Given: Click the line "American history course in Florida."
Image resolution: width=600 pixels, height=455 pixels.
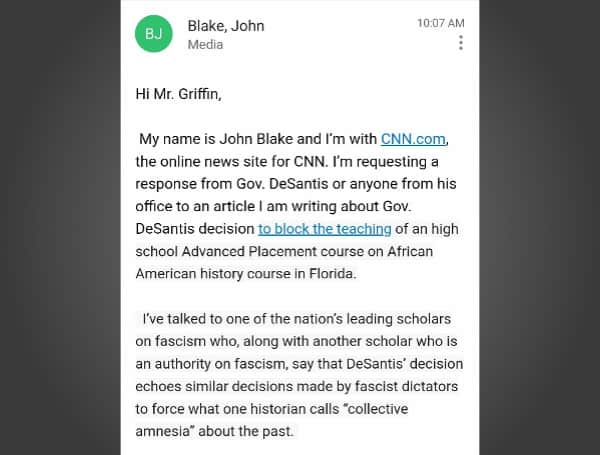Looking at the screenshot, I should tap(246, 274).
